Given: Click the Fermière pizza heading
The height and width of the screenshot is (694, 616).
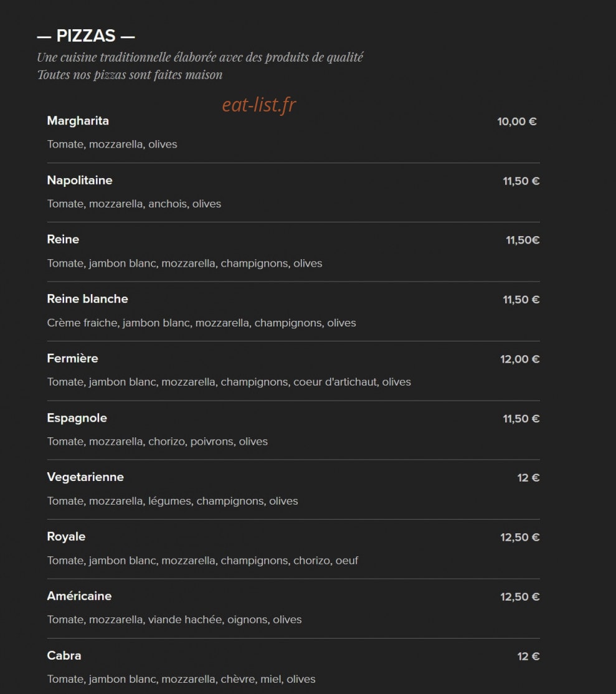Looking at the screenshot, I should click(73, 358).
